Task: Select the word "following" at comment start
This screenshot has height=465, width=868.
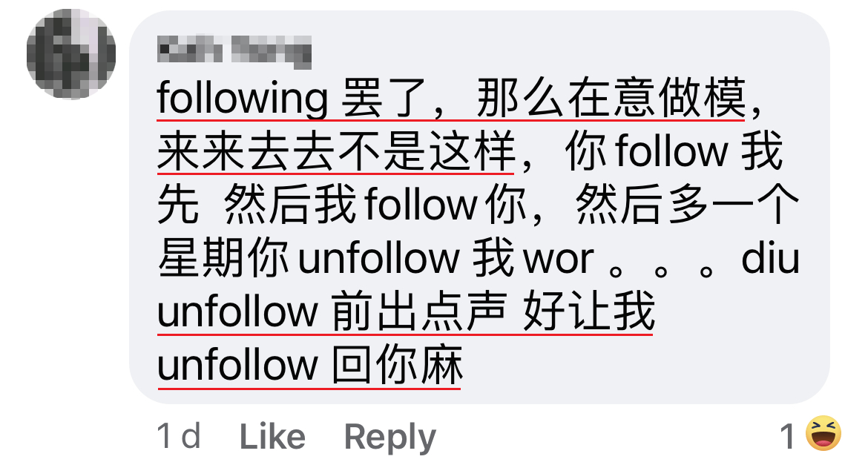Action: tap(243, 99)
